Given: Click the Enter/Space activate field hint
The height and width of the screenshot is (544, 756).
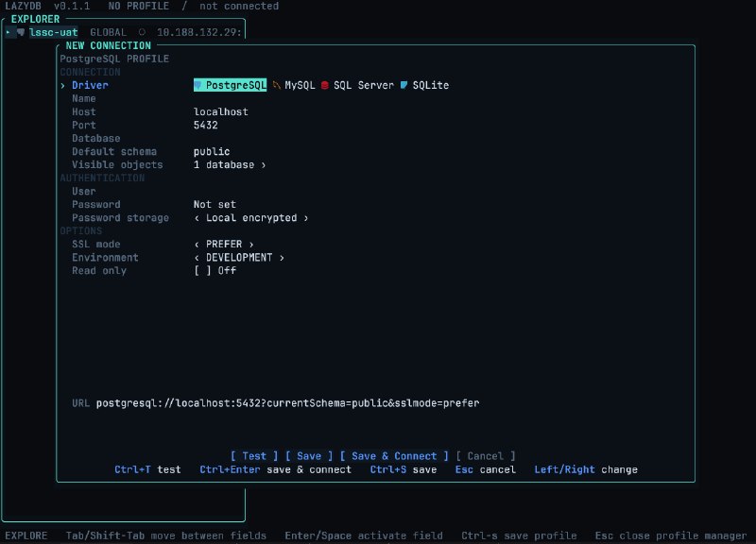Looking at the screenshot, I should click(364, 535).
